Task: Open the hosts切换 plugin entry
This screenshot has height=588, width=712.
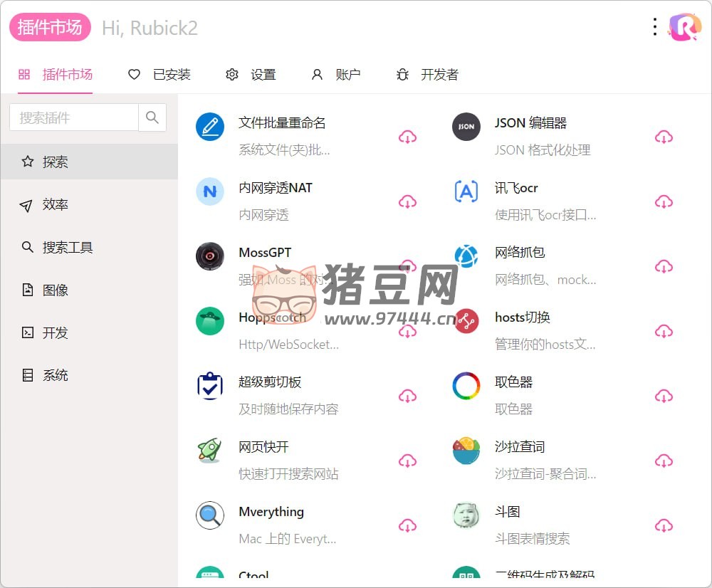Action: [x=523, y=317]
